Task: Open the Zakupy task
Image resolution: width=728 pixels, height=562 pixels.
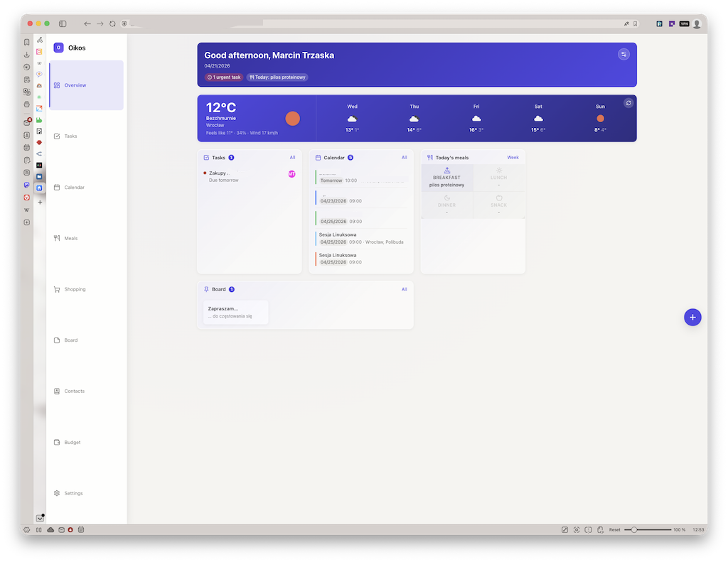Action: click(250, 176)
